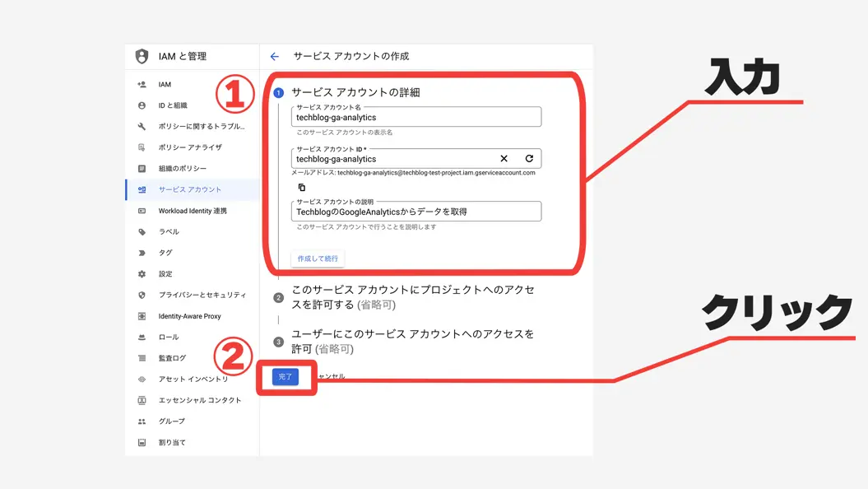Copy the service account email address

(302, 187)
